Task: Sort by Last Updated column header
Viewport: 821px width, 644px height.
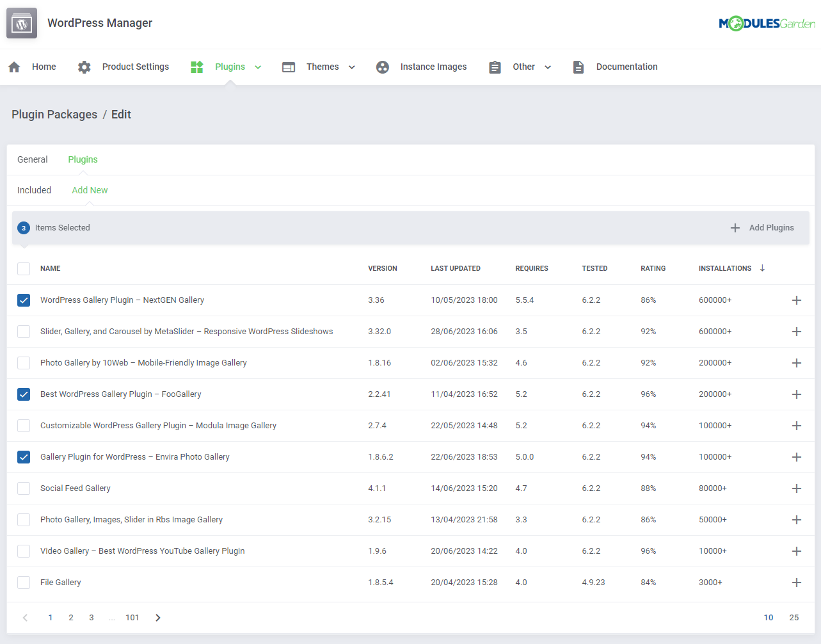Action: coord(456,269)
